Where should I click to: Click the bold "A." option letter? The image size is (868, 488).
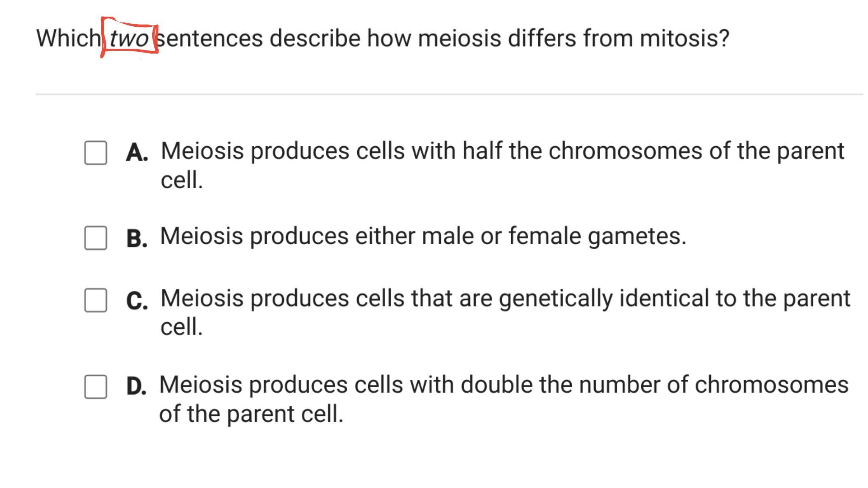point(137,153)
